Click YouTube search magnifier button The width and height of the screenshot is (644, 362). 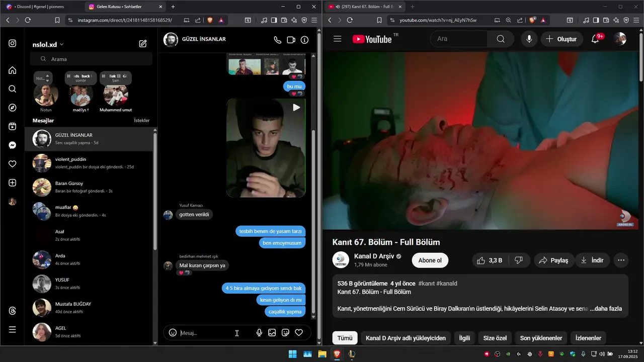(501, 39)
